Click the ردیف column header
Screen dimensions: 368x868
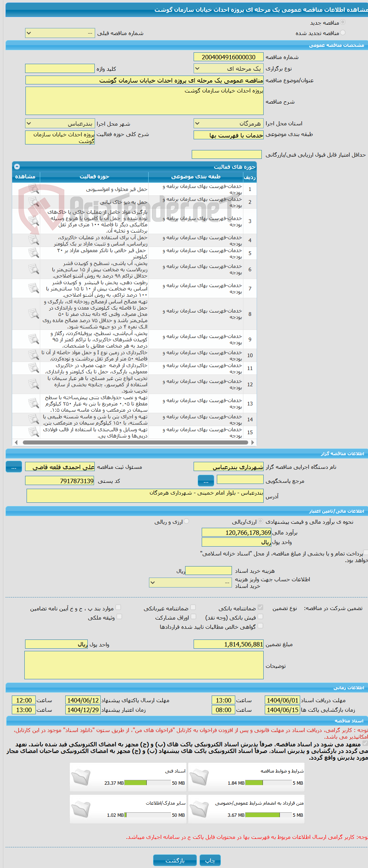[250, 177]
